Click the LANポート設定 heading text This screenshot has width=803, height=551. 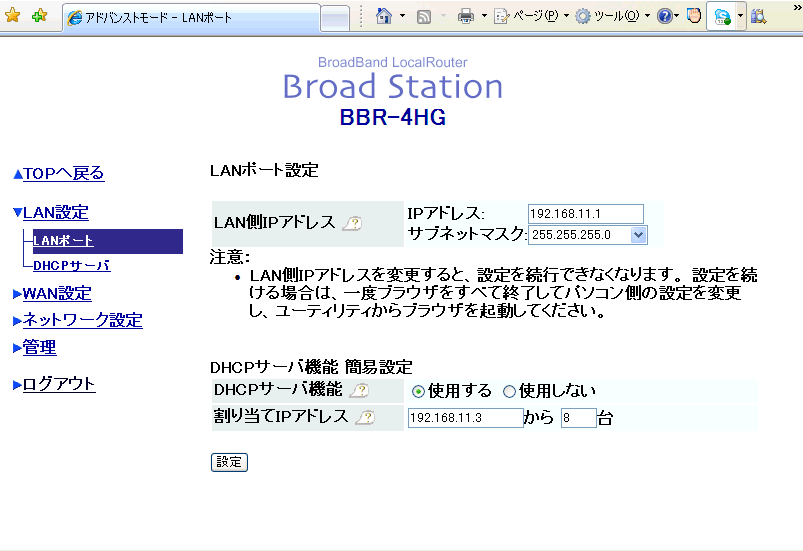(x=264, y=170)
